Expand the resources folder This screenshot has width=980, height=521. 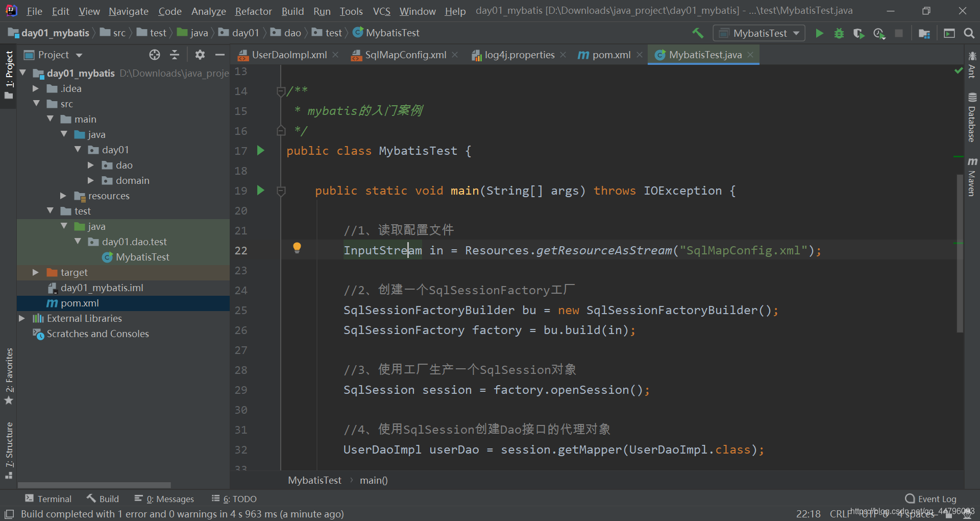(63, 196)
